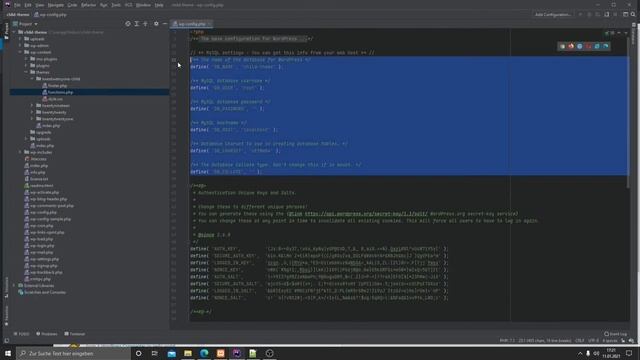Open the Event Log
Image resolution: width=640 pixels, height=360 pixels.
pyautogui.click(x=616, y=334)
